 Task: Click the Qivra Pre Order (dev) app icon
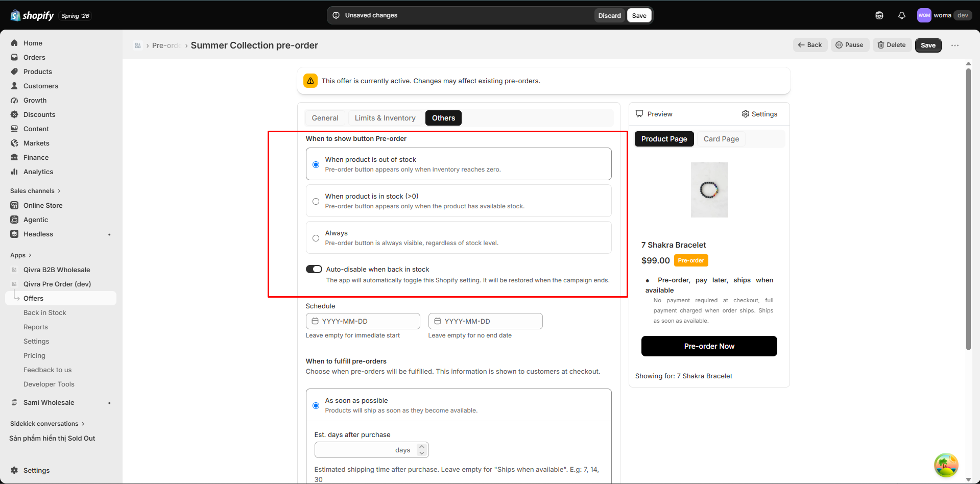(14, 284)
